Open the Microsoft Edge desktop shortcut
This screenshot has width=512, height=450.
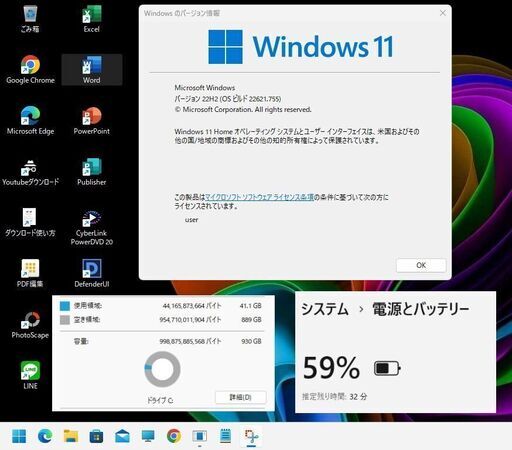tap(30, 121)
